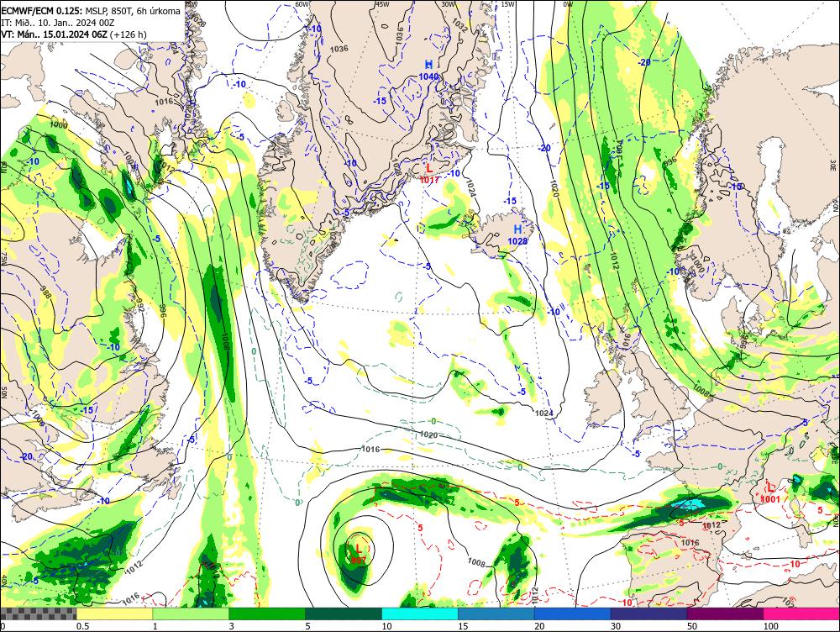Click the ECMWF/ECM 0.125 model title line

(91, 11)
